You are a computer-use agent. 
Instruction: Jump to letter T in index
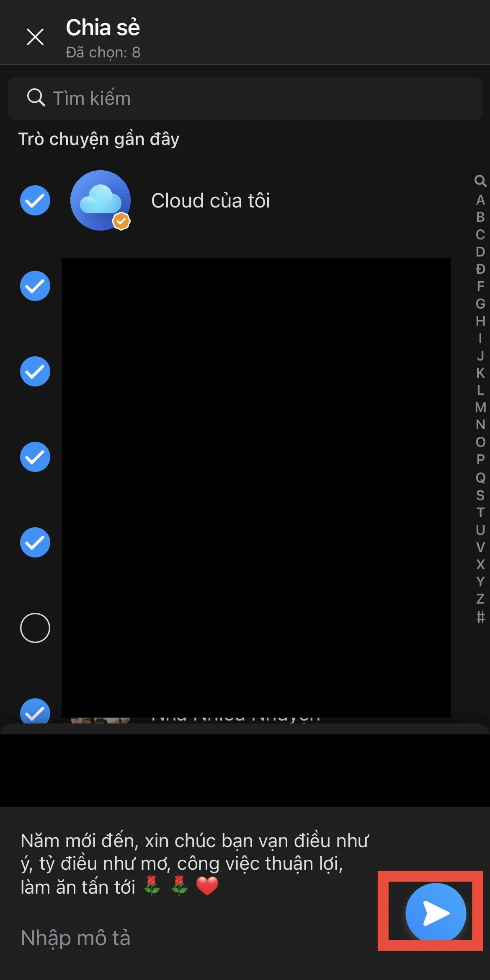[x=480, y=512]
